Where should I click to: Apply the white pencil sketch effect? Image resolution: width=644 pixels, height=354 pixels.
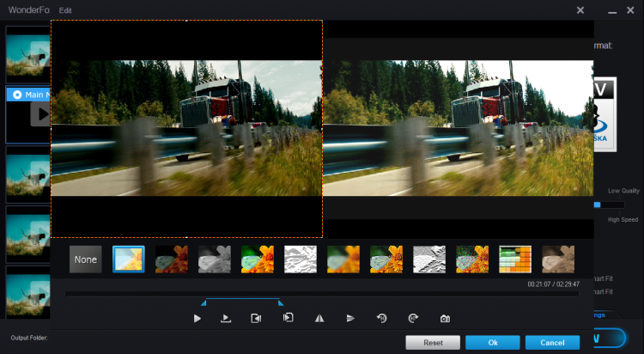tap(300, 259)
